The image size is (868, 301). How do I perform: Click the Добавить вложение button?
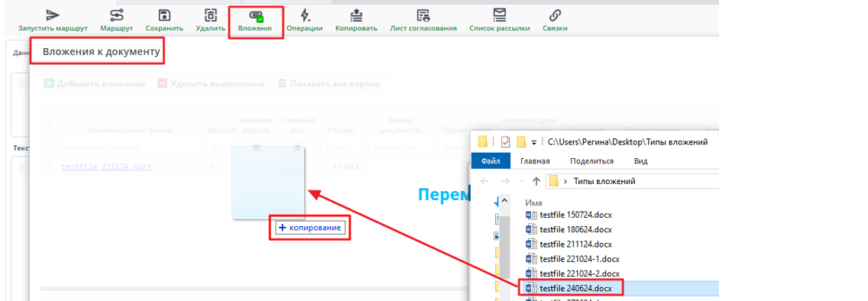[95, 84]
